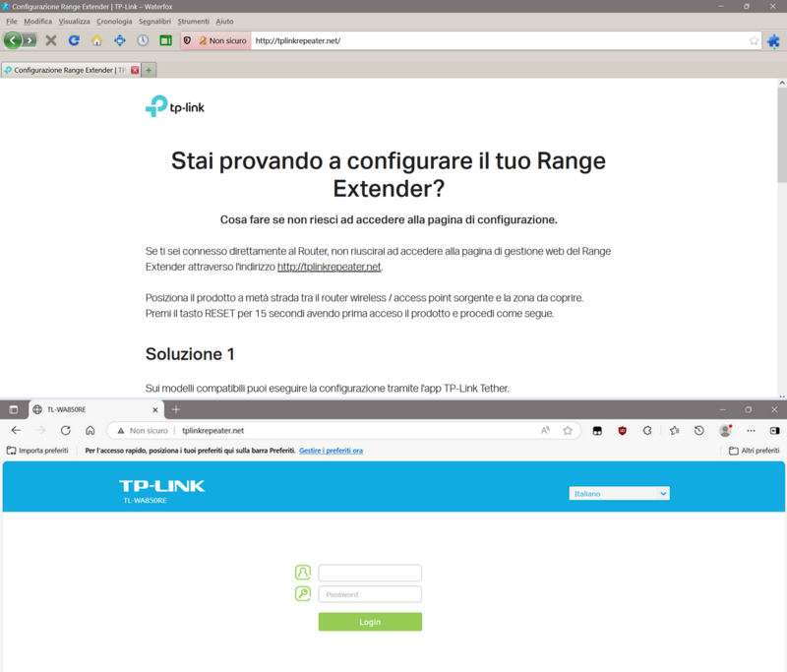787x672 pixels.
Task: Click the username input field
Action: coord(370,573)
